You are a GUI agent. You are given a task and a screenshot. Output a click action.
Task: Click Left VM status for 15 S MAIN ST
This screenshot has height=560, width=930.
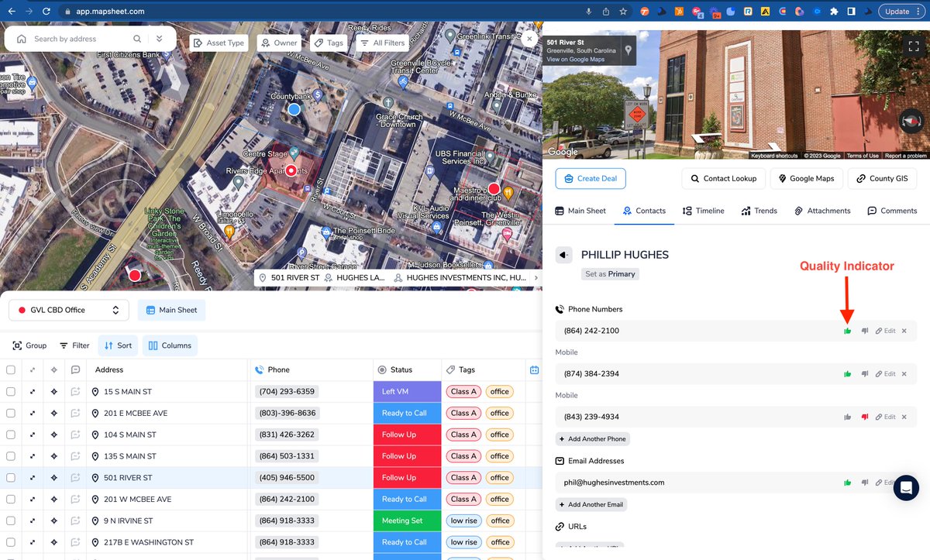click(407, 392)
